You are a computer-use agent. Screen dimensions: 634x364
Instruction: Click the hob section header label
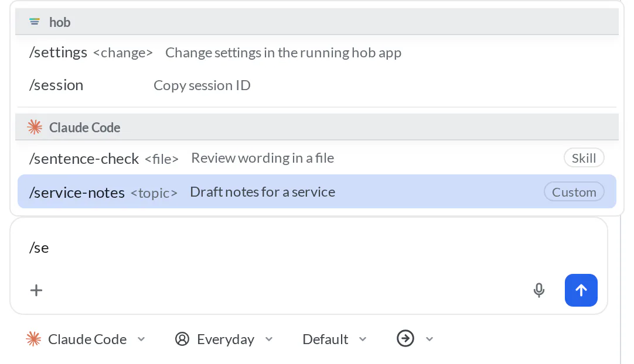tap(60, 22)
